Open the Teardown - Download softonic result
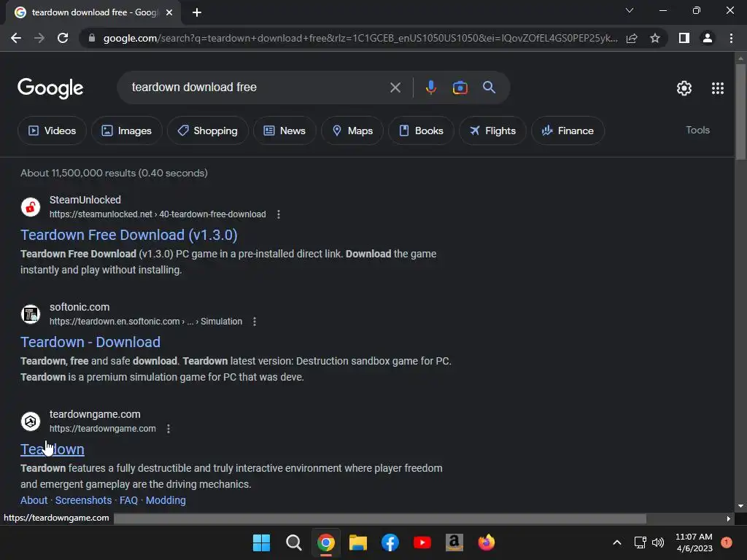The width and height of the screenshot is (747, 560). 90,342
